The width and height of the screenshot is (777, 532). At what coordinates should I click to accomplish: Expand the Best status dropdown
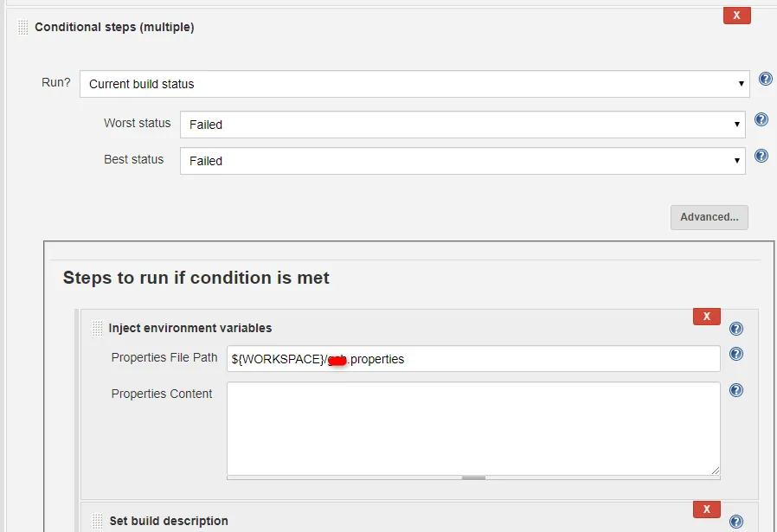[x=462, y=161]
